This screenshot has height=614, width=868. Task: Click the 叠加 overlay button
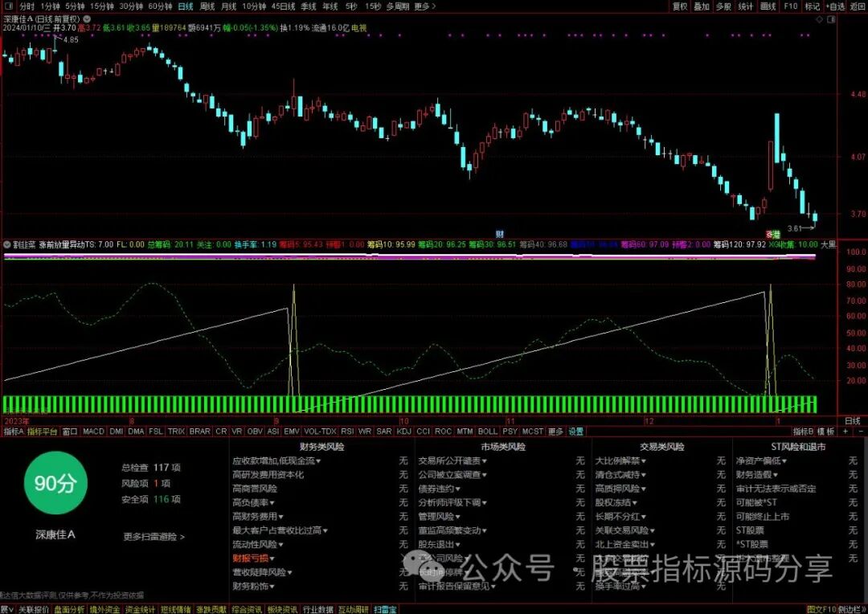(x=702, y=6)
